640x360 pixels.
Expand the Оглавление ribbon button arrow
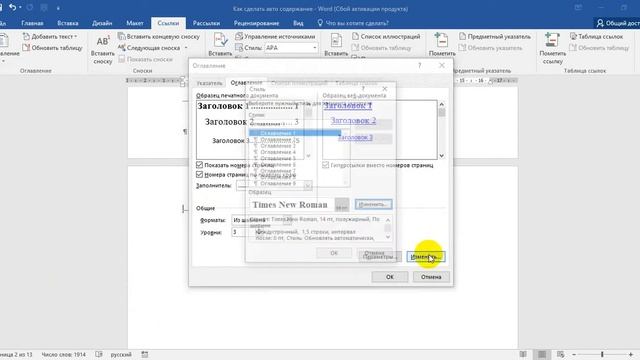point(3,61)
